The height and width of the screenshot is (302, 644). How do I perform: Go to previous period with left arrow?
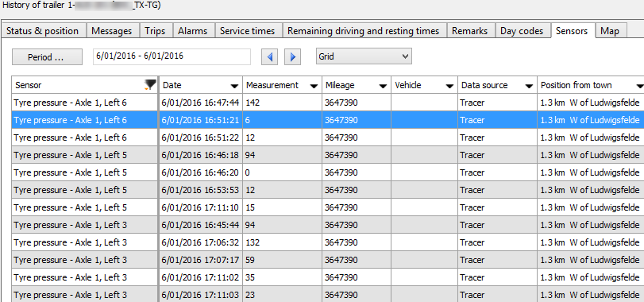[269, 57]
